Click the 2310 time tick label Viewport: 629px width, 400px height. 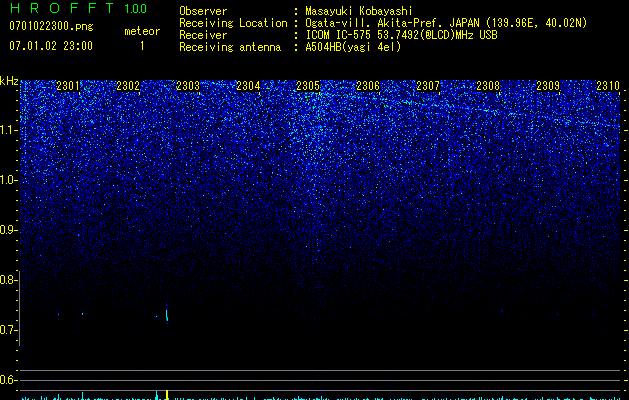click(x=608, y=86)
